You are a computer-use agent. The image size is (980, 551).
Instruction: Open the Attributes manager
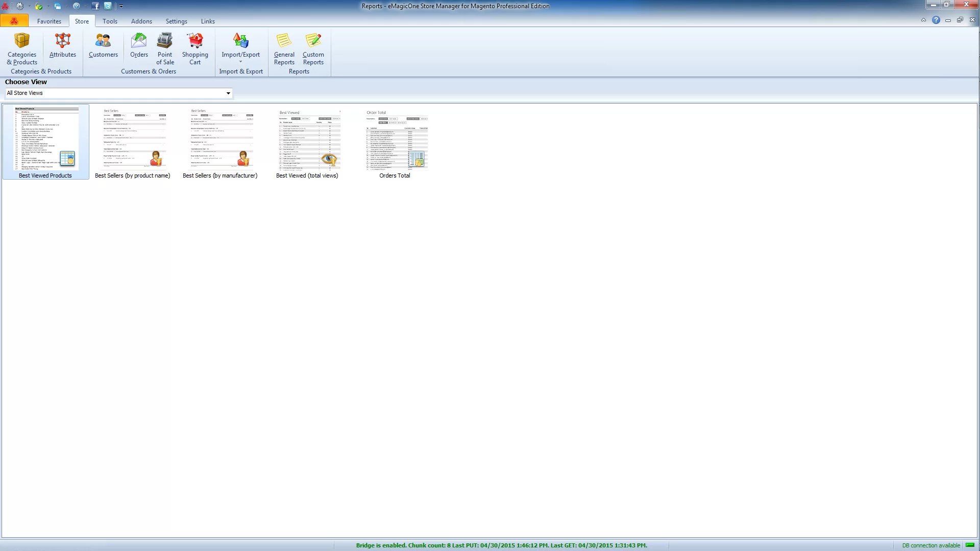tap(63, 45)
